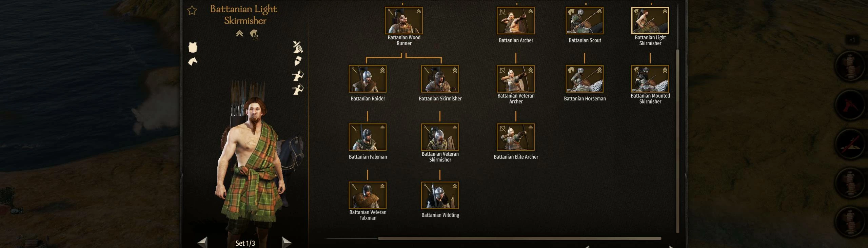Select the Battanian Elite Archer portrait
Screen dimensions: 868x248
pos(516,137)
